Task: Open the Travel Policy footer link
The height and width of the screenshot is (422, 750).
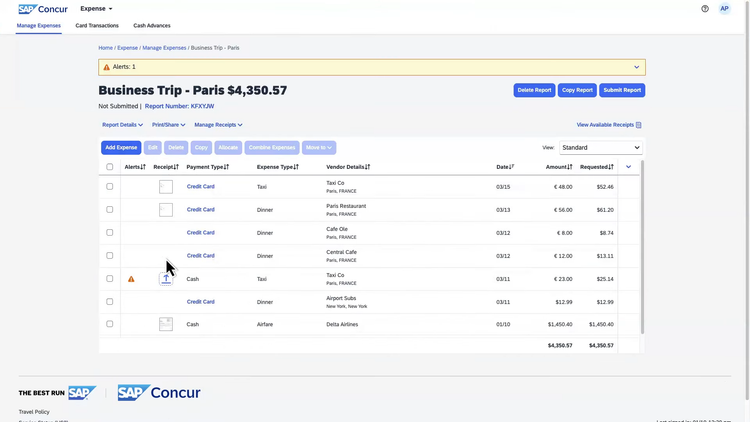Action: click(x=34, y=412)
